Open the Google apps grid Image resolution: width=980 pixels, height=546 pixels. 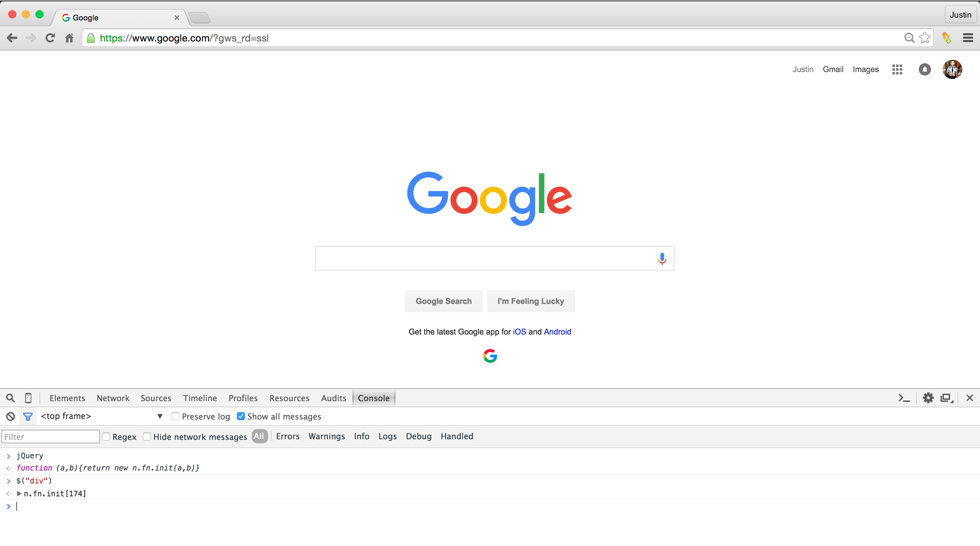[897, 69]
